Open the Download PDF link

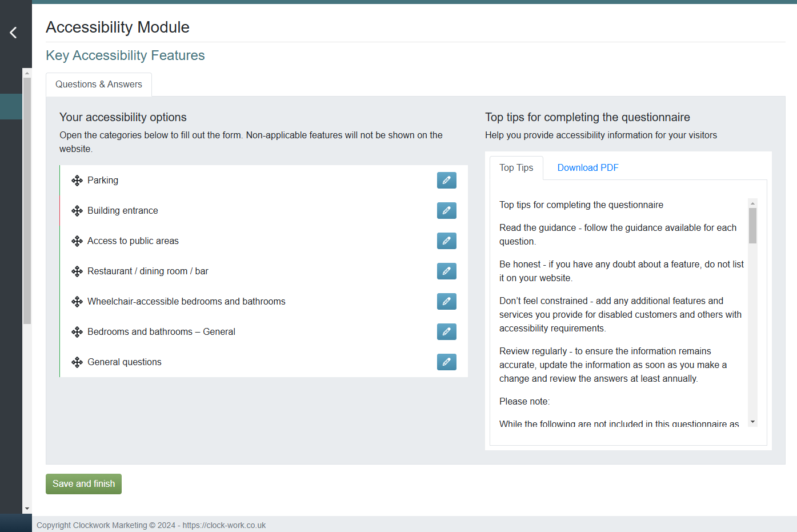(x=587, y=167)
